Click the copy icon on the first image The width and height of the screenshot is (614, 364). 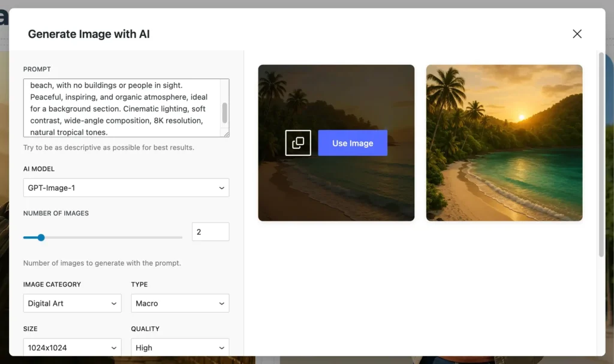point(298,143)
